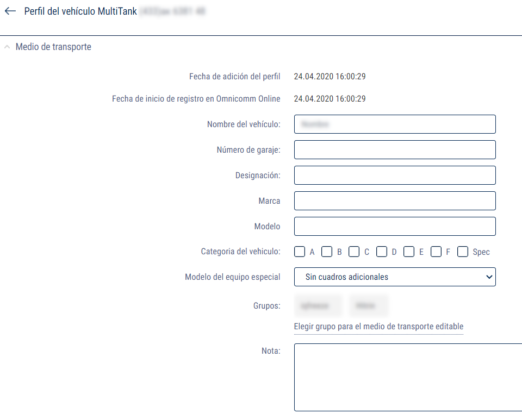Mark the category F checkbox

tap(436, 252)
